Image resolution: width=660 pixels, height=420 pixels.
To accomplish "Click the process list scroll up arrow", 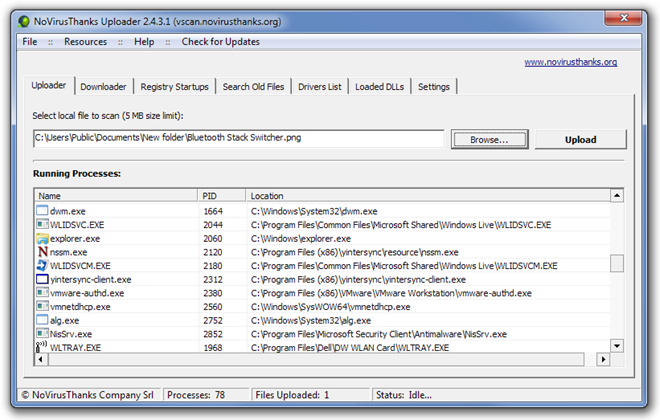I will click(x=617, y=195).
